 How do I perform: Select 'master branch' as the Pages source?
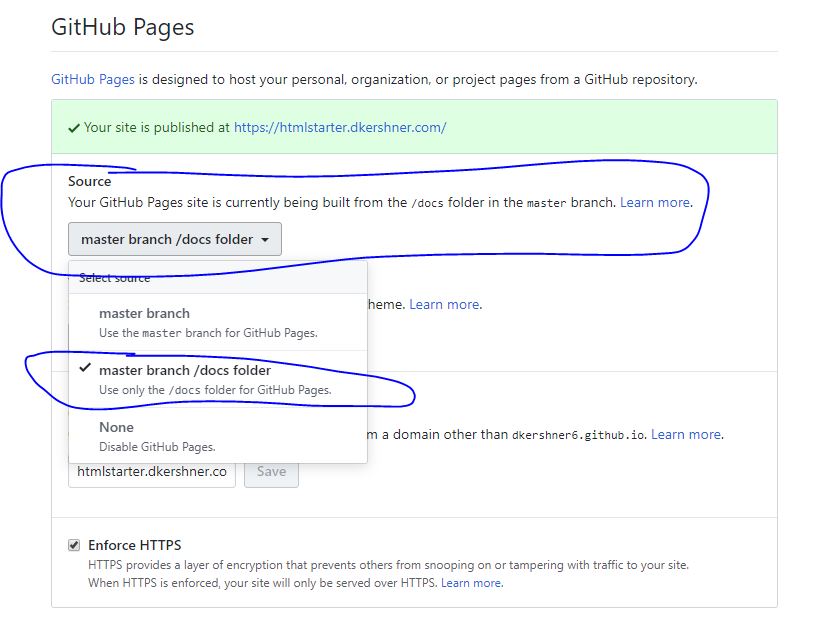point(144,314)
